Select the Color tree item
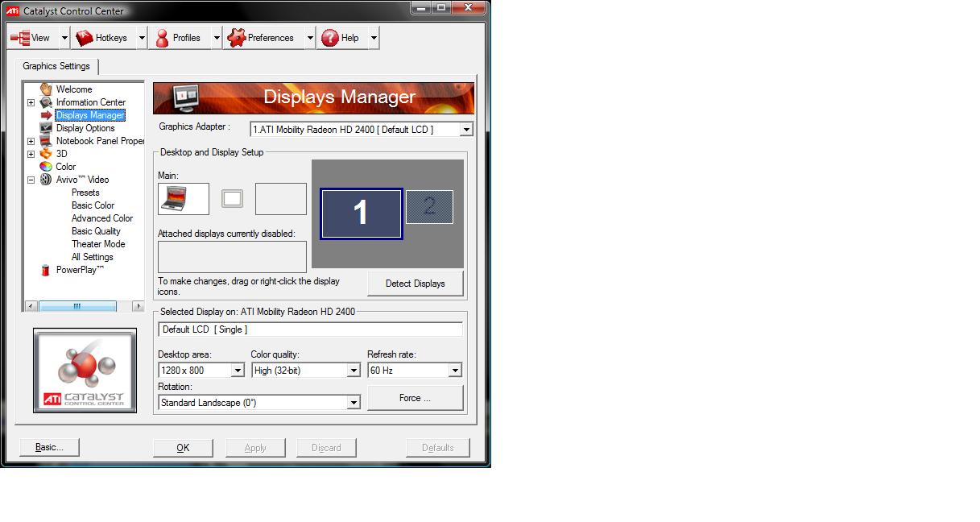This screenshot has height=522, width=980. tap(66, 167)
